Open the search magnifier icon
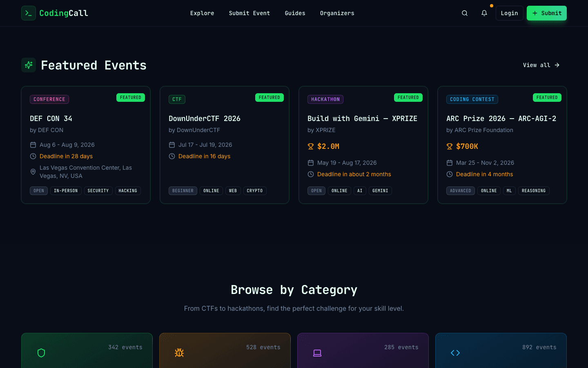 pos(465,13)
